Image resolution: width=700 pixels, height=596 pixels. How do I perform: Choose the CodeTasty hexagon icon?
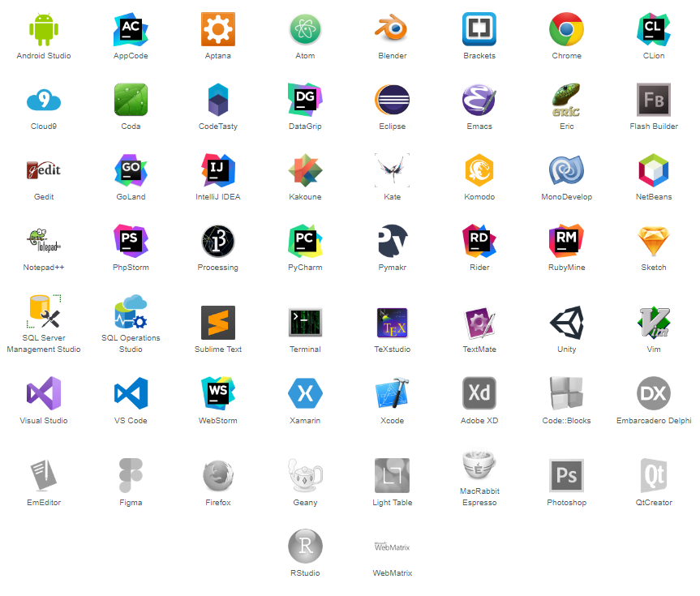tap(218, 100)
